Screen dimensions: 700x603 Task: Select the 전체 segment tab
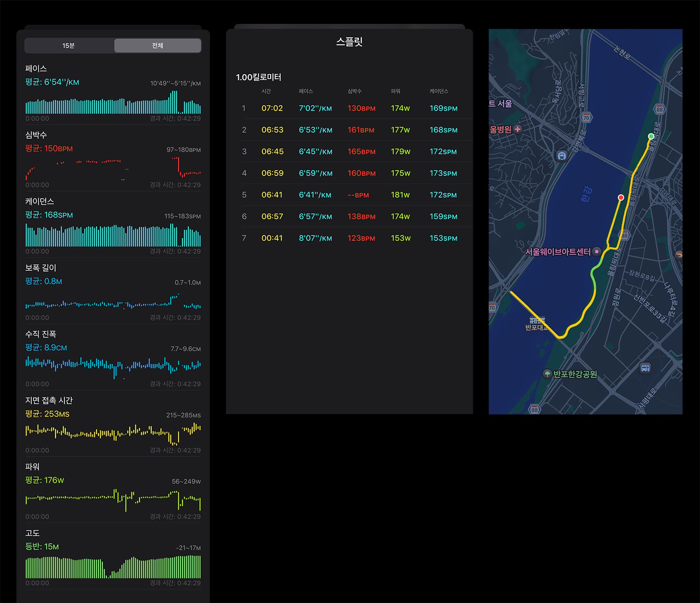158,46
